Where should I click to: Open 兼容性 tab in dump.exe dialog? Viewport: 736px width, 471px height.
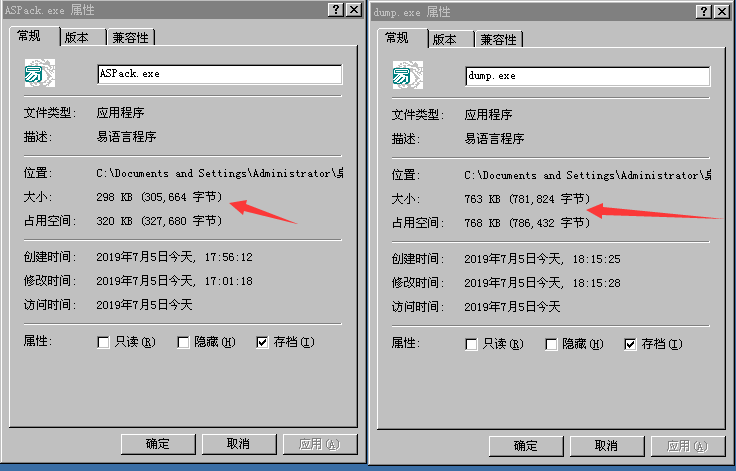pos(498,39)
